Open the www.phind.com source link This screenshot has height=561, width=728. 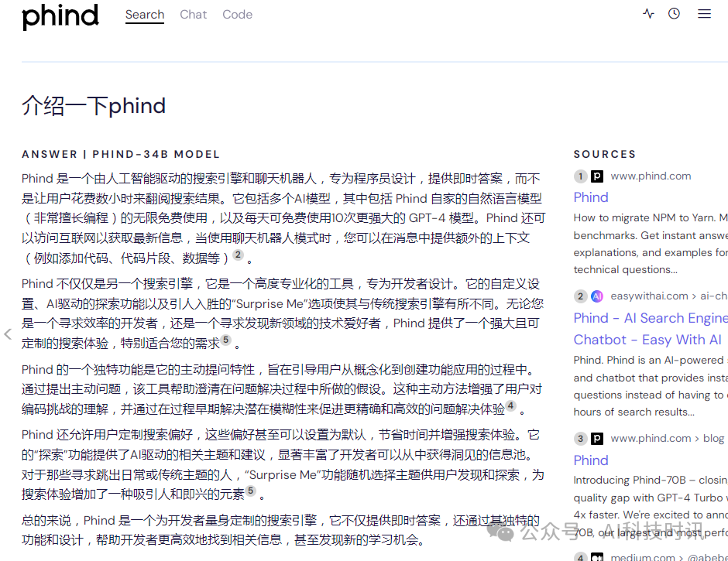651,176
